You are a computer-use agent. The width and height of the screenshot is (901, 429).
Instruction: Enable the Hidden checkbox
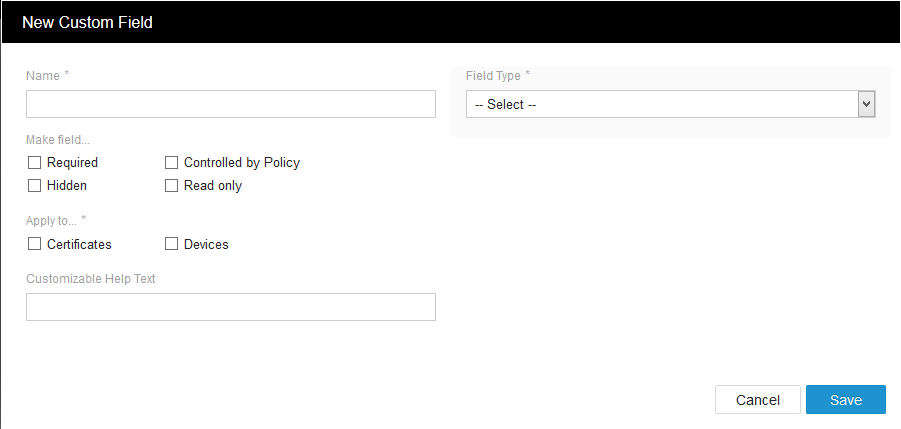(x=34, y=185)
